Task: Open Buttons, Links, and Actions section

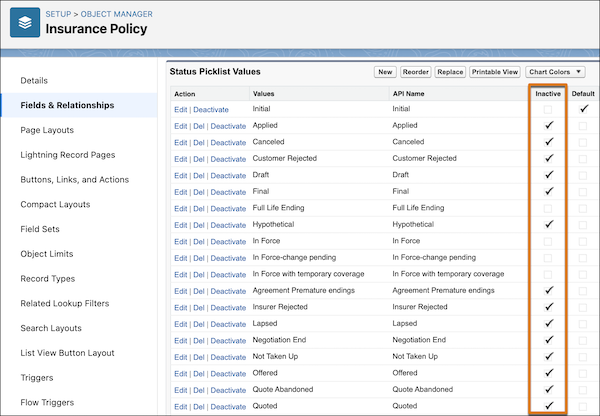Action: (x=75, y=179)
